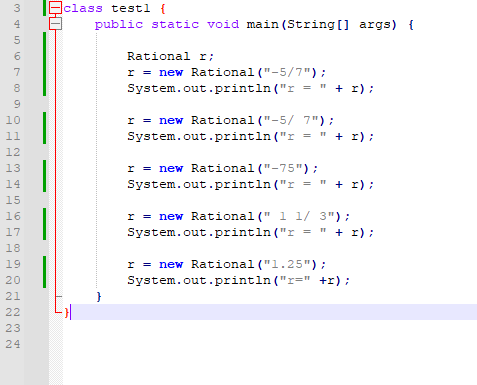Collapse the main method fold marker

pos(55,24)
